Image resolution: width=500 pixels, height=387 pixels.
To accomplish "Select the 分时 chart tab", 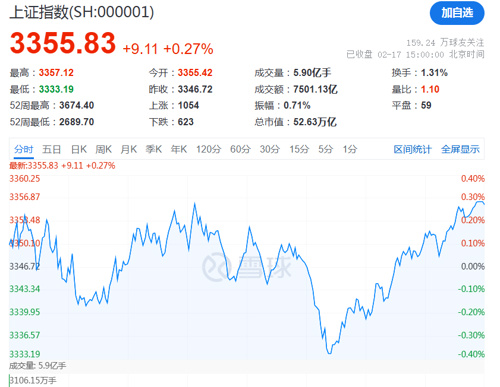I will click(24, 149).
